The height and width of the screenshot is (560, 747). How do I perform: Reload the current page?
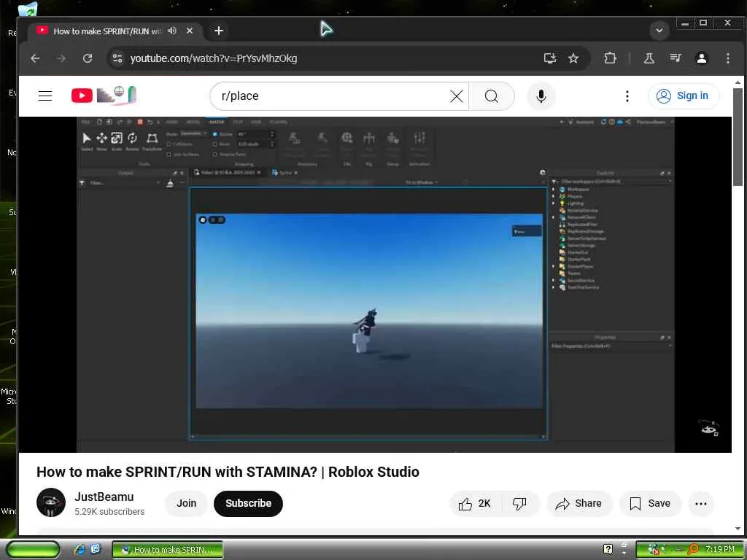click(88, 58)
